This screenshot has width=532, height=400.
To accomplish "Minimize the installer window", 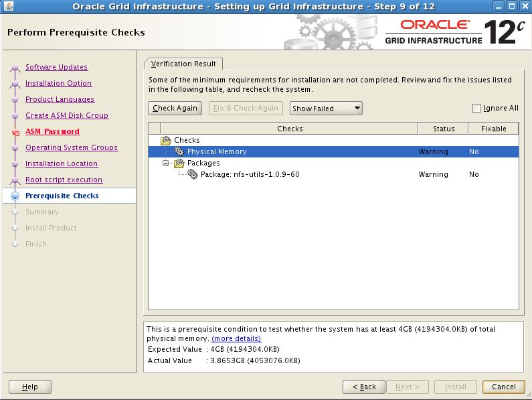I will [498, 7].
